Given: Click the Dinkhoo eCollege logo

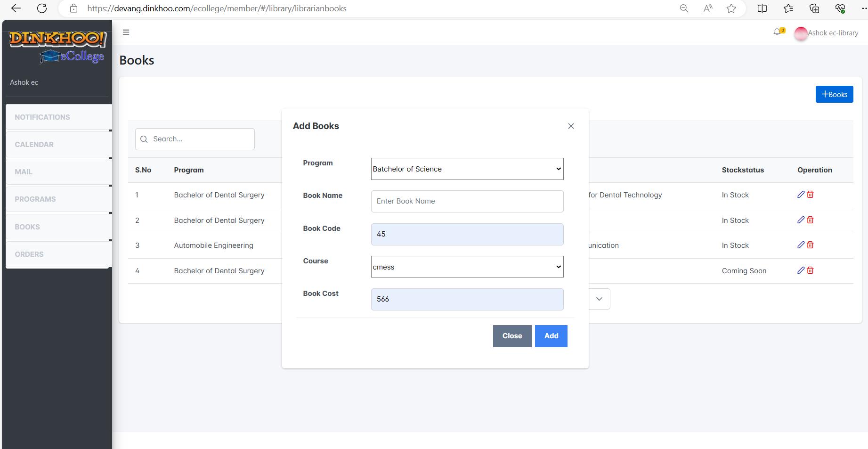Looking at the screenshot, I should pyautogui.click(x=57, y=47).
